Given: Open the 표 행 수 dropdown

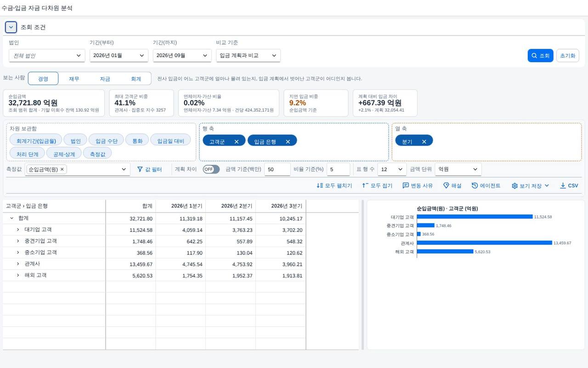Looking at the screenshot, I should [x=392, y=169].
